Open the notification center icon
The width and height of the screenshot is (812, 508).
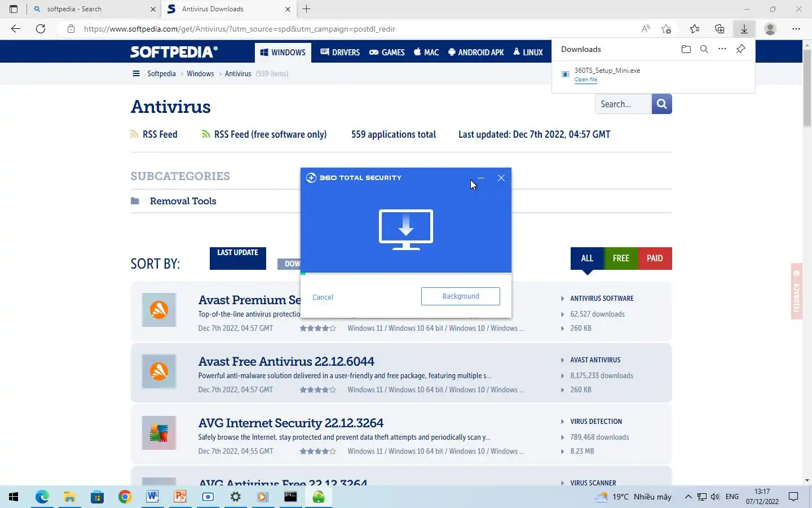pos(793,497)
